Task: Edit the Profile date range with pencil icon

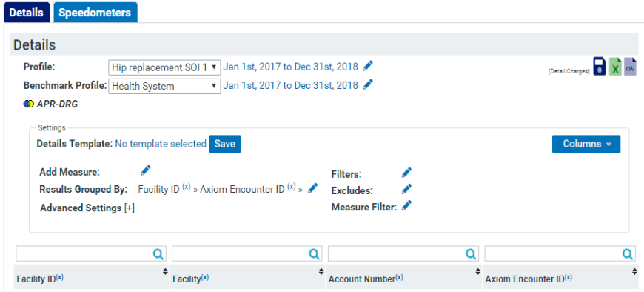Action: coord(369,65)
